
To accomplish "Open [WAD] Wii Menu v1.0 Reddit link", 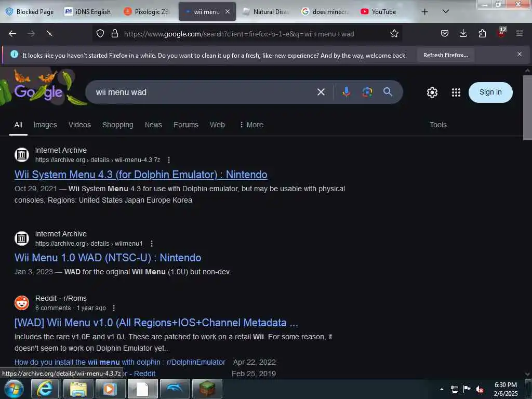I will 156,323.
